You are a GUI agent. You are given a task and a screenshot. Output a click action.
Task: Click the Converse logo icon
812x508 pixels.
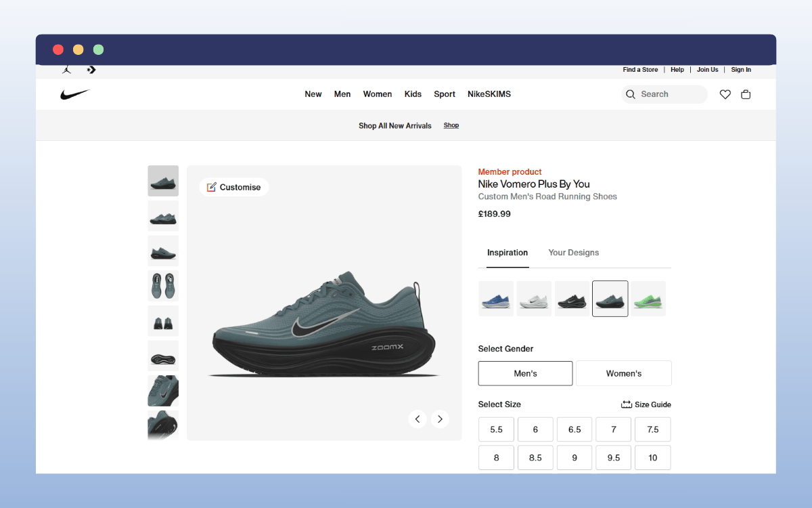click(x=91, y=69)
